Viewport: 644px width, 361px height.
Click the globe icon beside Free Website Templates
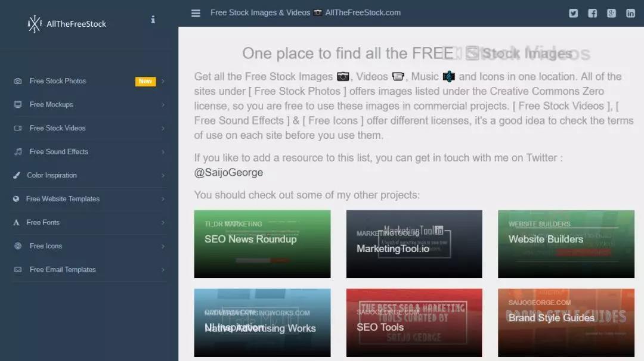coord(16,199)
